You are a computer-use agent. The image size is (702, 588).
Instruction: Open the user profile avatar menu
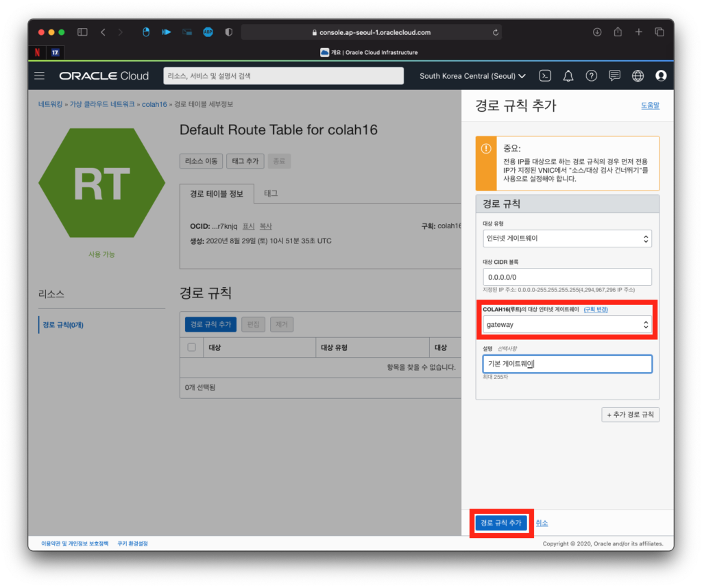(x=661, y=76)
